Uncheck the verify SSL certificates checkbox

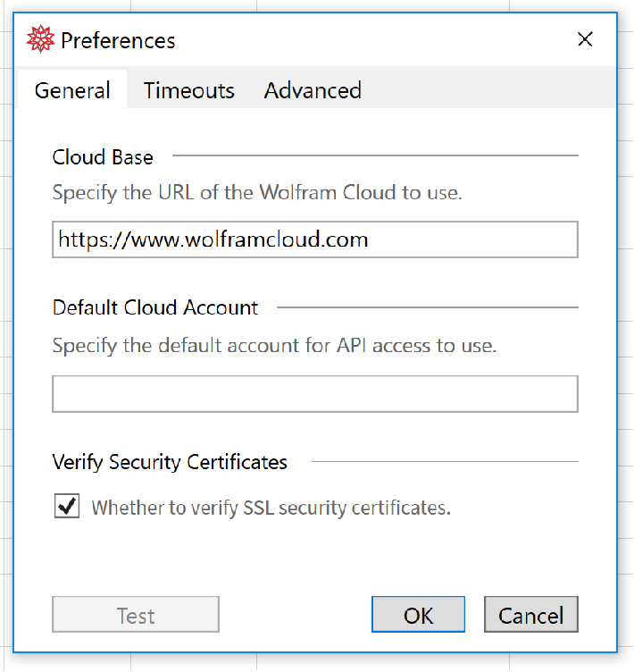click(67, 507)
